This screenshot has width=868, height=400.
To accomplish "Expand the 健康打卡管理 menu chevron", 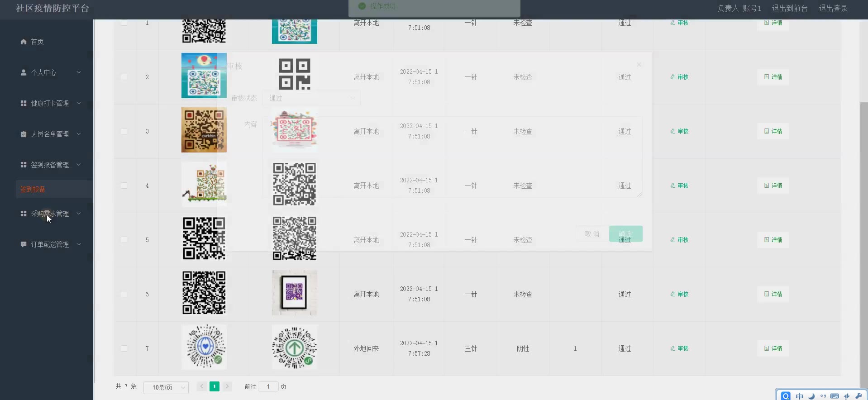I will tap(79, 103).
